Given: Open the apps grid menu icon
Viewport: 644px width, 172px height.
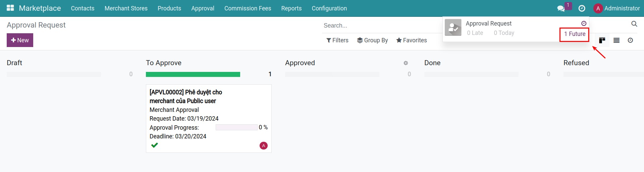Looking at the screenshot, I should point(10,8).
